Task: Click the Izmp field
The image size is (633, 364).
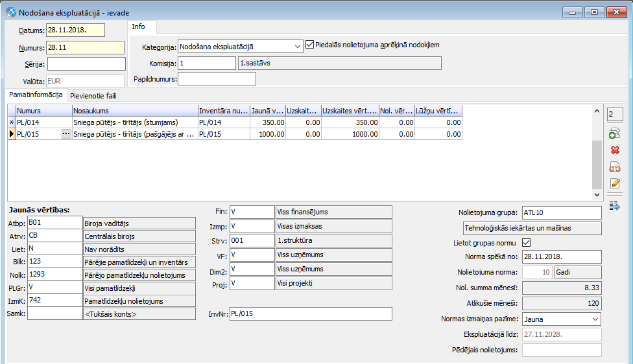Action: [x=252, y=226]
